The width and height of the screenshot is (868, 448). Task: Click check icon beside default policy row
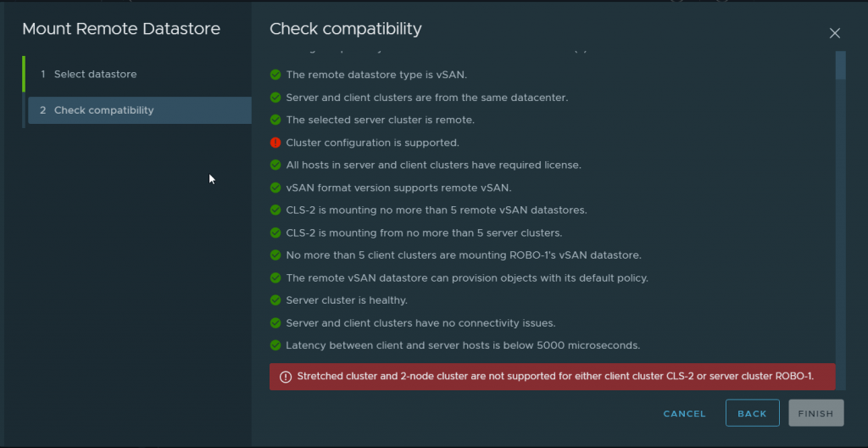pyautogui.click(x=275, y=277)
